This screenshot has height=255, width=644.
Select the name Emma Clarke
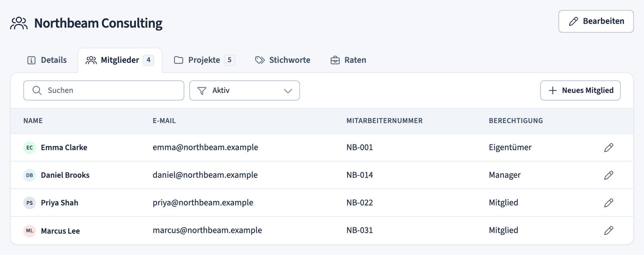(x=64, y=148)
